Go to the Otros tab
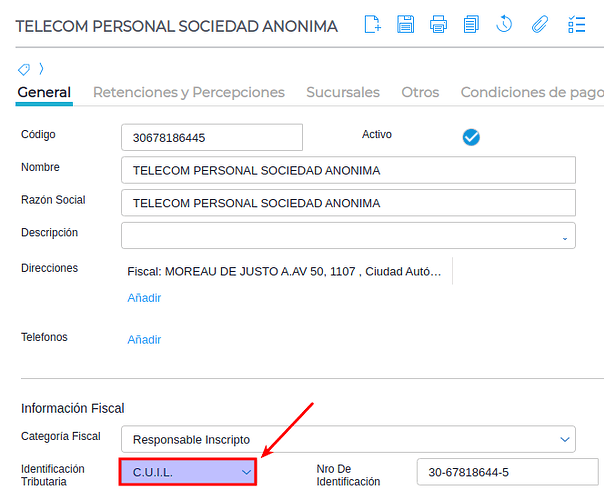Image resolution: width=604 pixels, height=500 pixels. pos(420,92)
